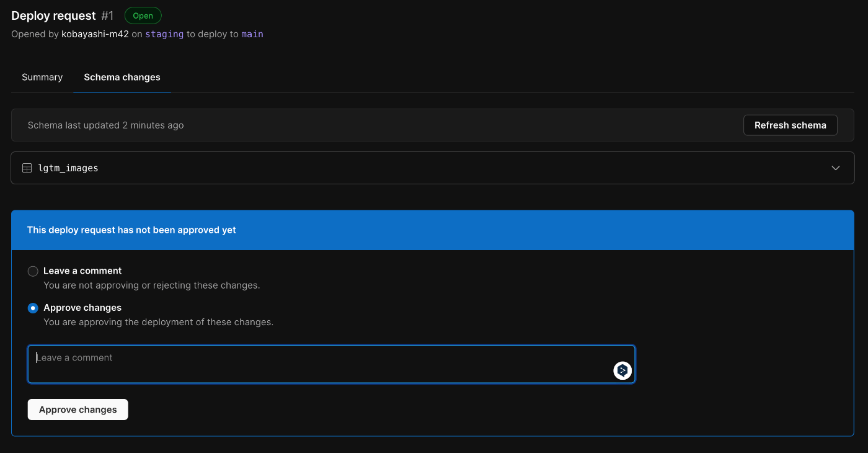Click the "Deploy request" heading
Image resolution: width=868 pixels, height=453 pixels.
click(53, 16)
